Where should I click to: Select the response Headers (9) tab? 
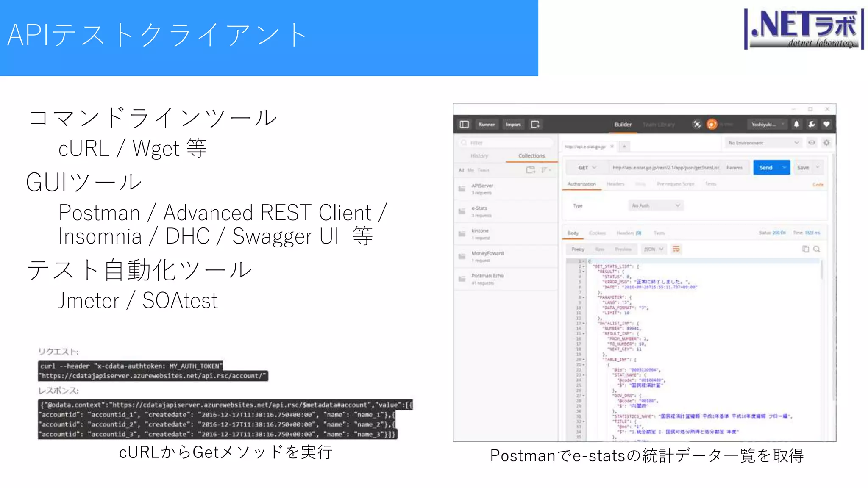click(x=629, y=233)
